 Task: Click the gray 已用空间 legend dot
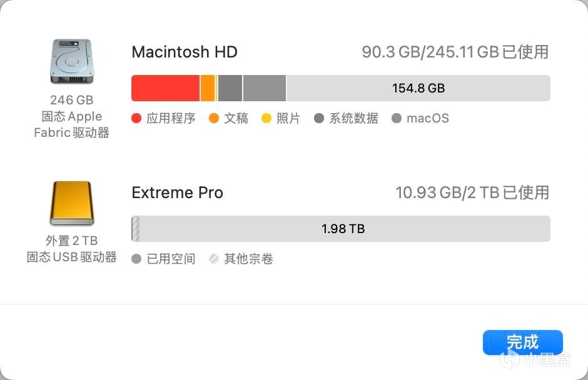(136, 259)
